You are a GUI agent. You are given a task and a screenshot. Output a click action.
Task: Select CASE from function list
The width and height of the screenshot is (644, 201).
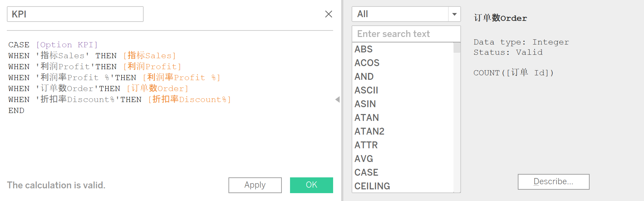click(366, 173)
